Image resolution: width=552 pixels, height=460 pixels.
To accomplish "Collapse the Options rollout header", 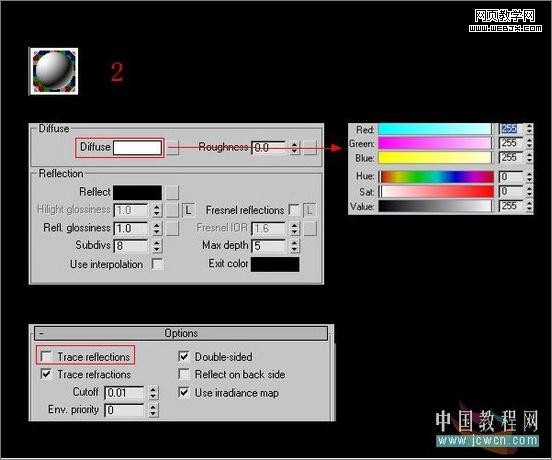I will pyautogui.click(x=181, y=333).
